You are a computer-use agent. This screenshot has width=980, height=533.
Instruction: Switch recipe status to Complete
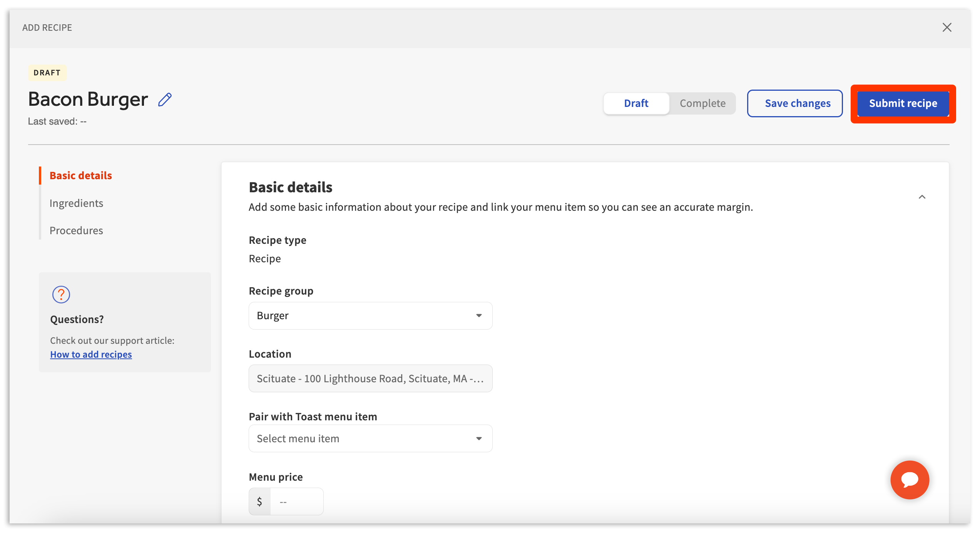[x=702, y=103]
